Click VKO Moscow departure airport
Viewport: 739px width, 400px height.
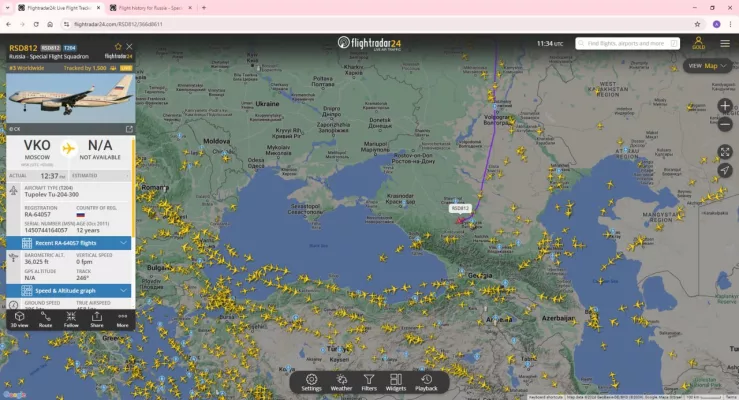[x=37, y=150]
